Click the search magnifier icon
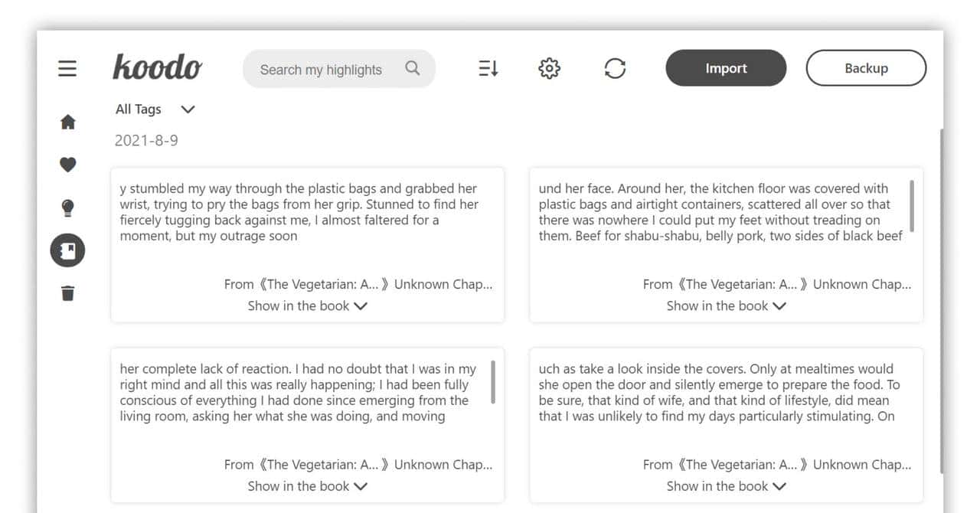This screenshot has height=513, width=980. click(x=413, y=69)
